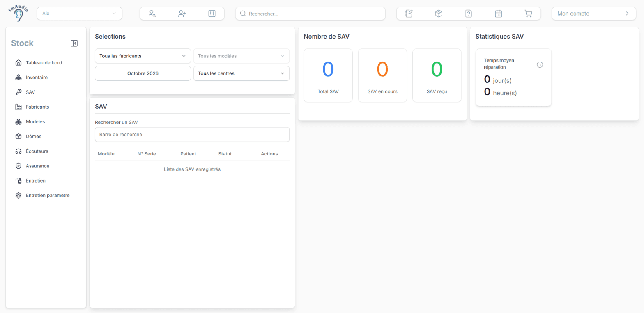Open patient search icon in top bar
Viewport: 644px width, 313px height.
tap(152, 14)
